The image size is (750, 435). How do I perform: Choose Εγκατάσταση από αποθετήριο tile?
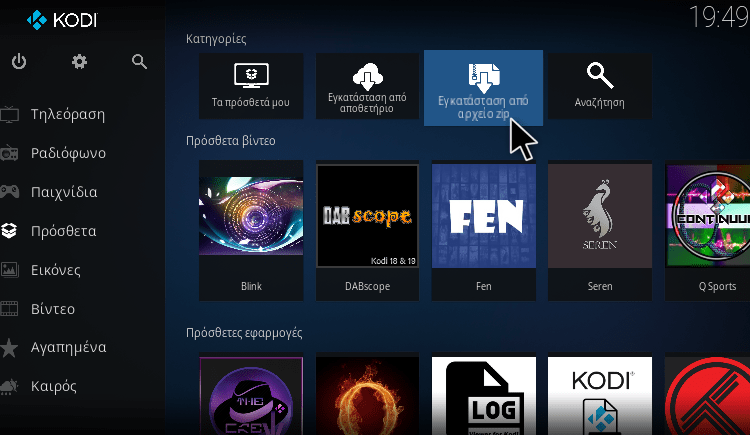(367, 86)
